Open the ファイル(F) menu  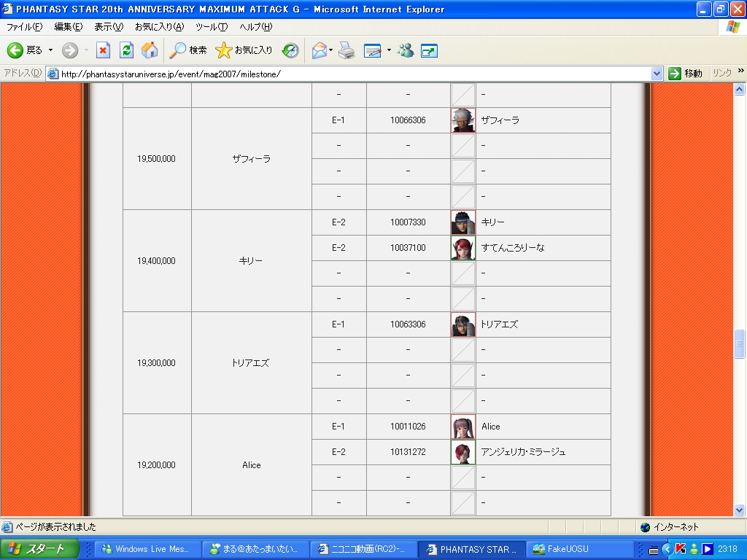pos(24,27)
